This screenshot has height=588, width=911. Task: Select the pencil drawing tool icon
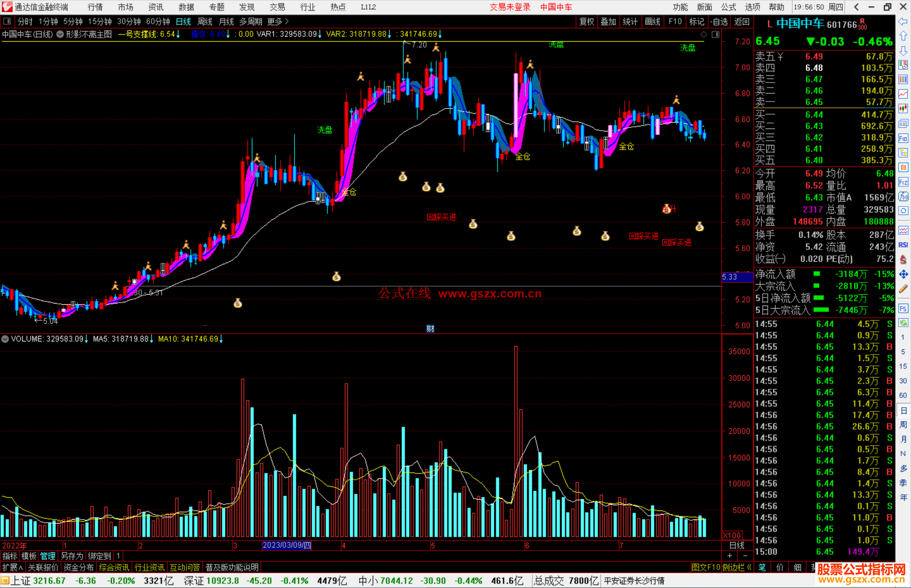903,289
